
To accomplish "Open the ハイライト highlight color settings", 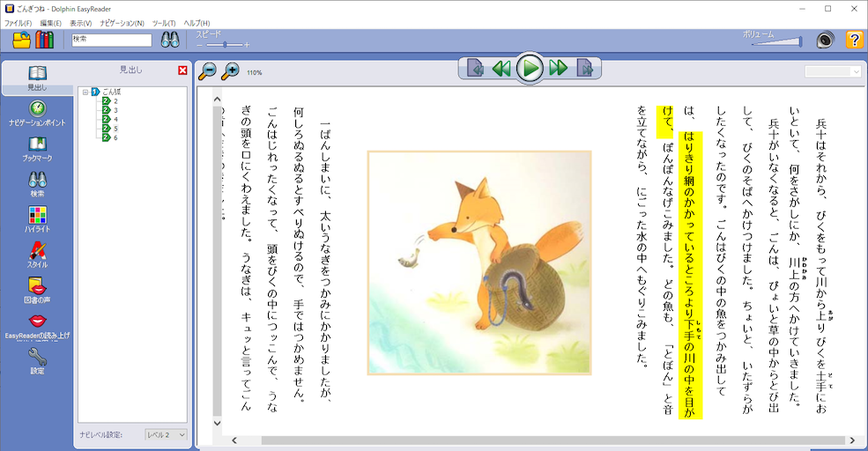I will tap(37, 219).
